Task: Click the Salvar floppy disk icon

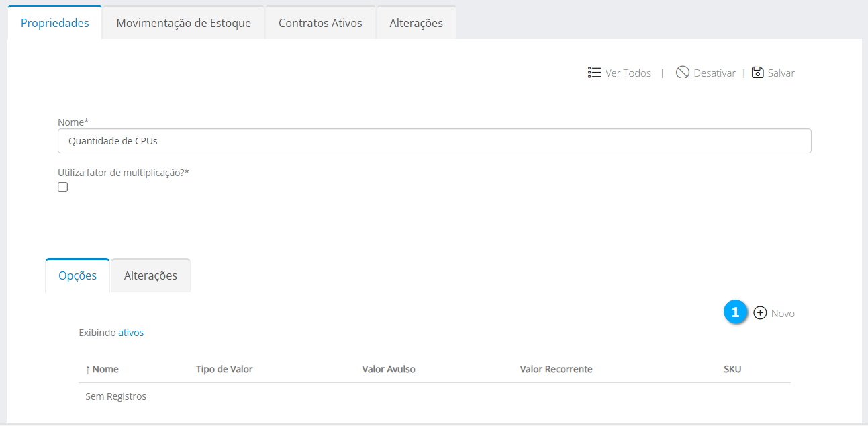Action: pos(758,73)
